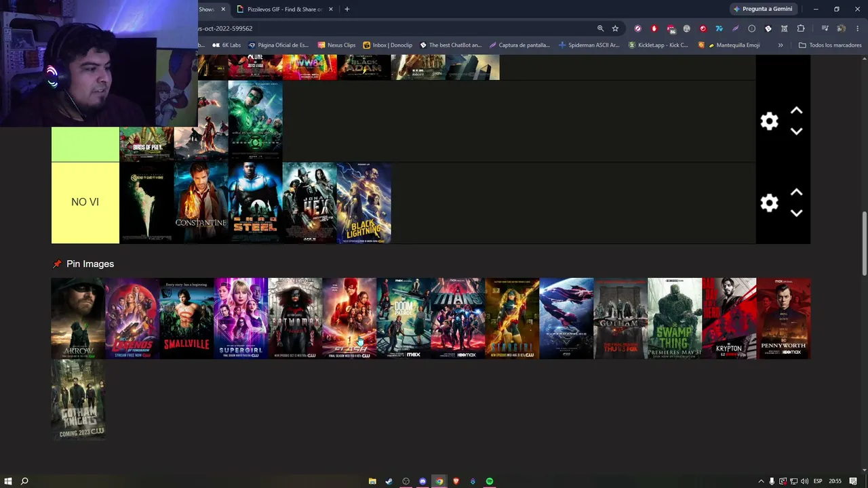Image resolution: width=868 pixels, height=488 pixels.
Task: Click the Pin Images heading
Action: (x=90, y=264)
